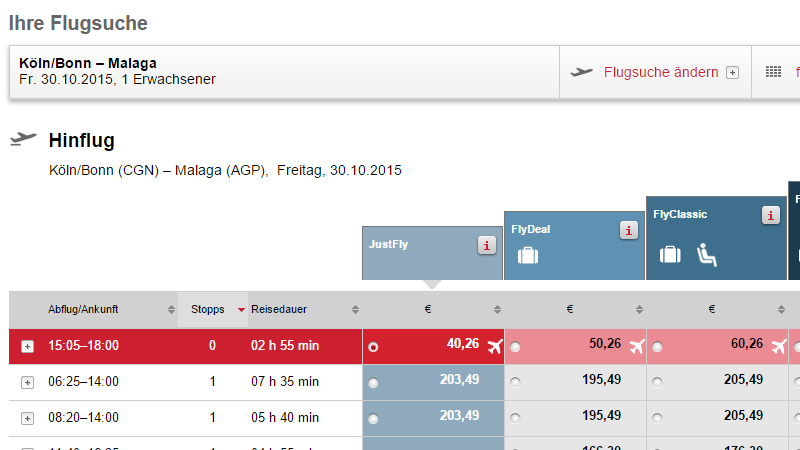Click plane icon next to 50,26 price
The image size is (800, 450).
636,346
